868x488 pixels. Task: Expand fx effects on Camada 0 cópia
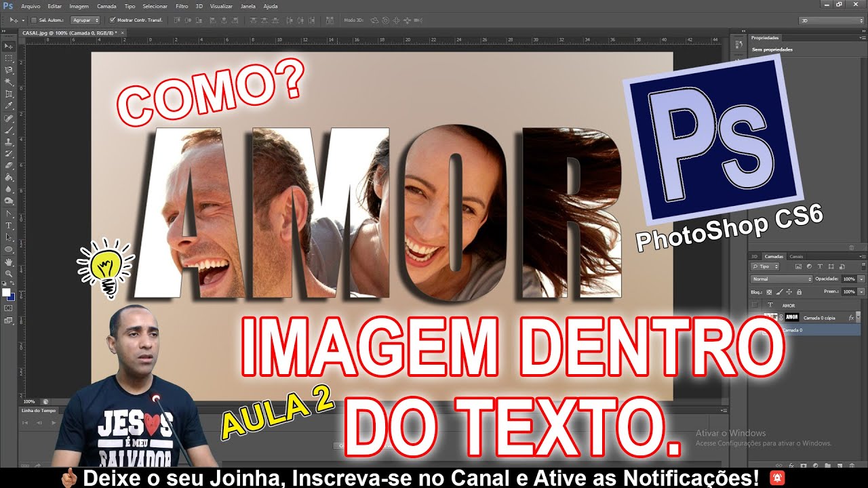(x=859, y=317)
